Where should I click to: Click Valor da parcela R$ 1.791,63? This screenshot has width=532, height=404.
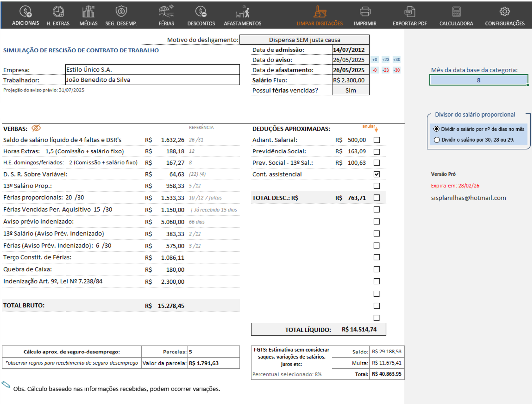(204, 363)
